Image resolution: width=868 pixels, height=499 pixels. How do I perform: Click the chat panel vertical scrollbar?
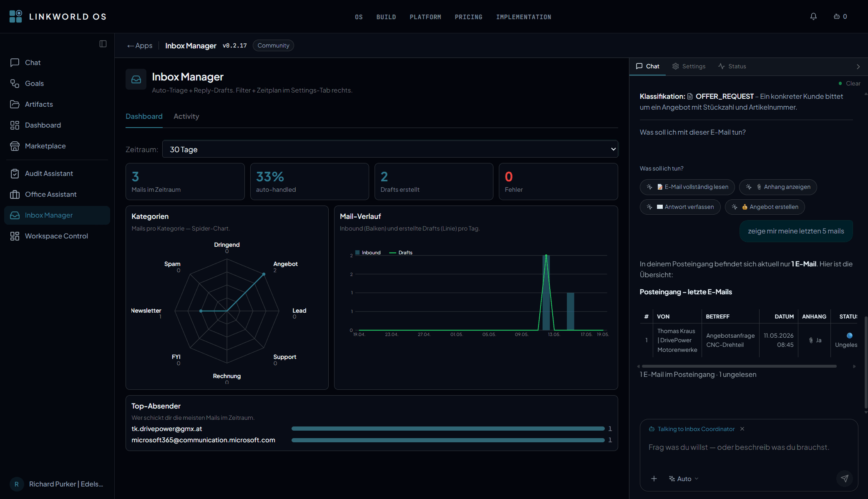coord(866,363)
